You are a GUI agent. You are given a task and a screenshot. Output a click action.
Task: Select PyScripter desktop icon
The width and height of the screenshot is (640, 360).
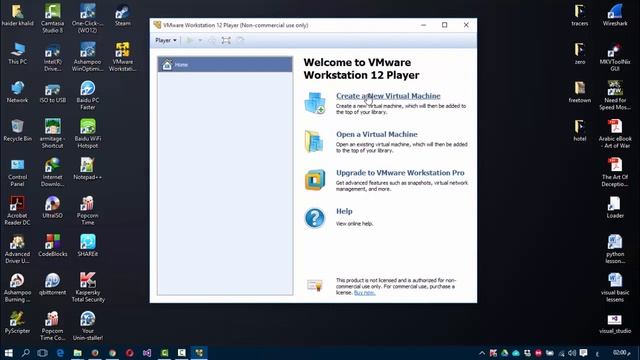point(18,322)
